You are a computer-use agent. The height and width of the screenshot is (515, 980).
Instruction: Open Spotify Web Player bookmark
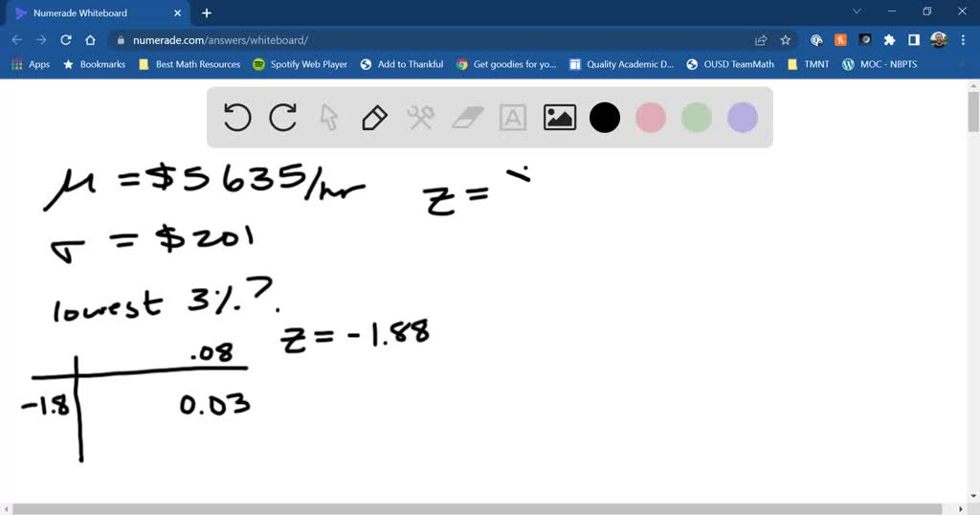(x=300, y=64)
